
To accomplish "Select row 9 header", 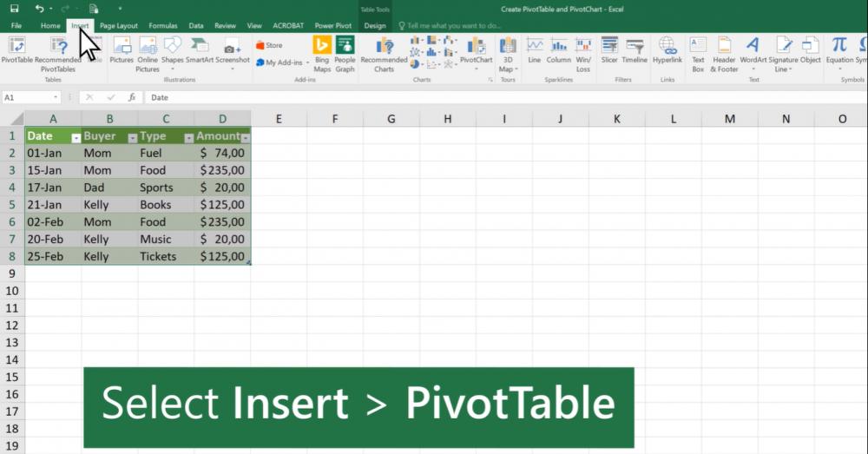I will point(11,273).
